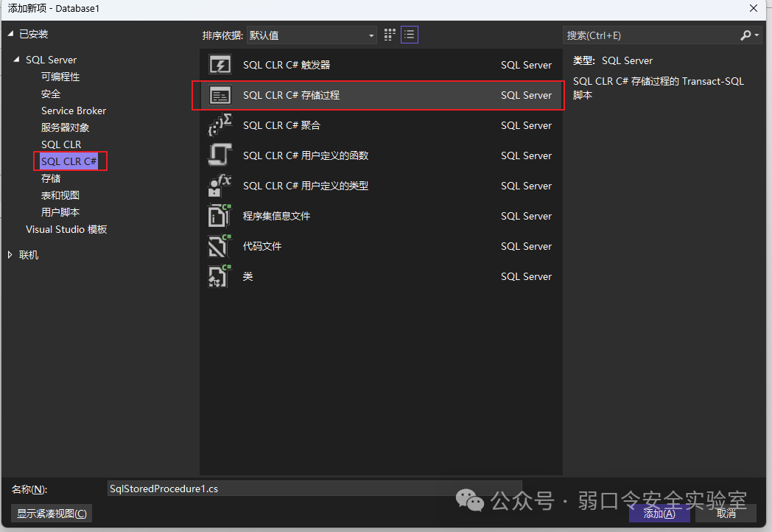Click the 用户定义的函数 template icon
This screenshot has height=532, width=772.
point(220,155)
